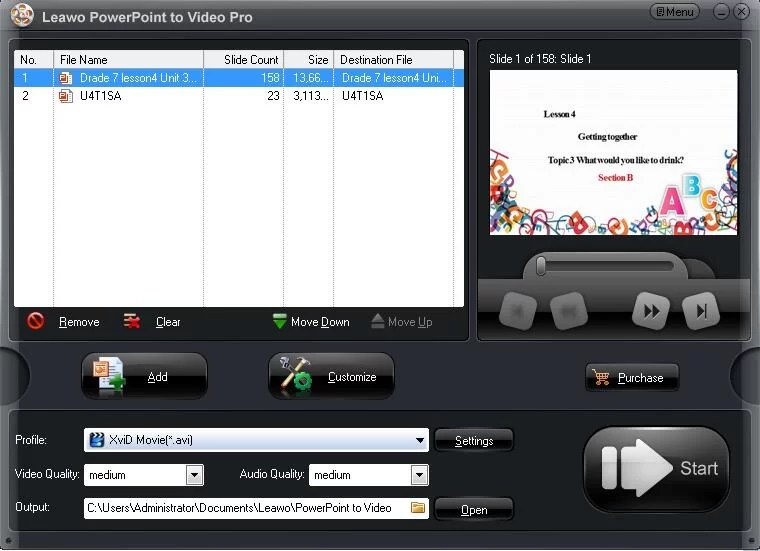Click the slide count 158 cell
Screen dimensions: 760x551
coord(243,78)
